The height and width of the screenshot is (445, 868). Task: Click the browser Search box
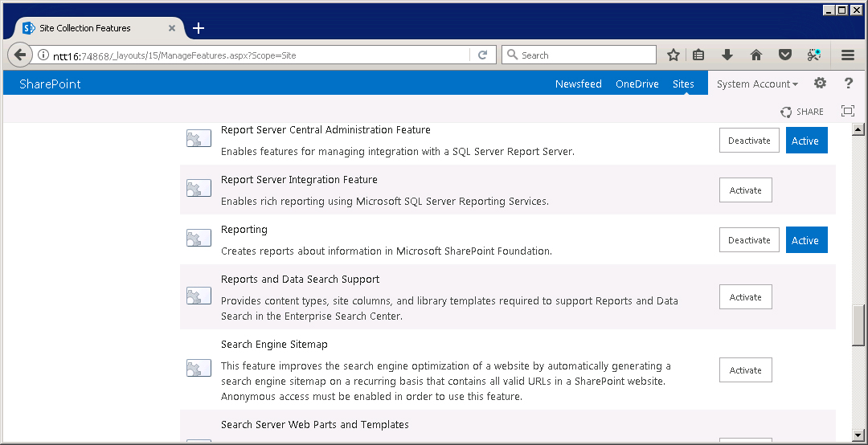(579, 55)
